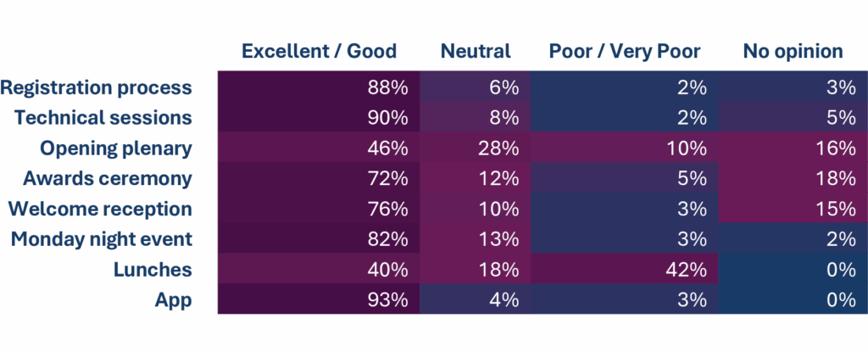
Task: Select the 8% cell
Action: point(476,117)
